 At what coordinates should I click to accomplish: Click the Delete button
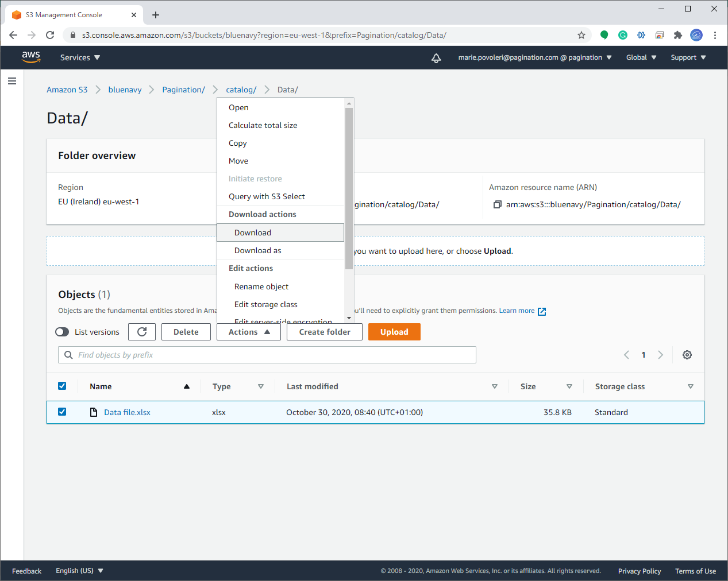point(186,332)
